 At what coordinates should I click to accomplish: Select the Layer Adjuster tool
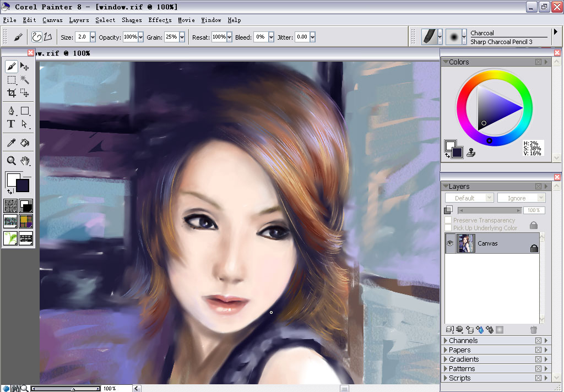tap(24, 67)
